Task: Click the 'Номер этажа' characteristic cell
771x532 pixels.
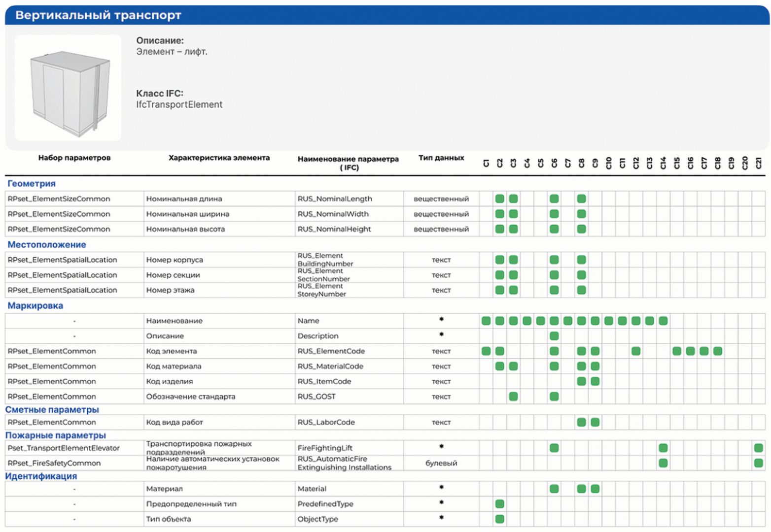Action: click(x=219, y=290)
